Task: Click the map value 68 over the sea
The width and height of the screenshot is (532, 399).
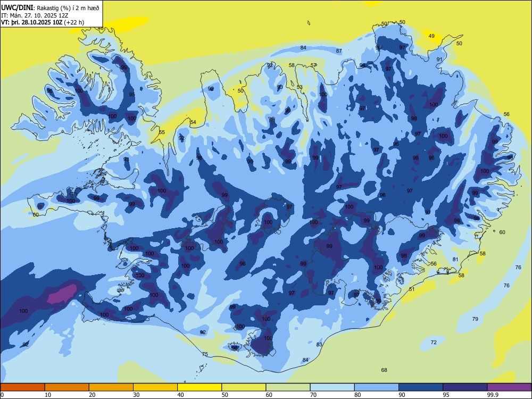Action: click(x=384, y=370)
